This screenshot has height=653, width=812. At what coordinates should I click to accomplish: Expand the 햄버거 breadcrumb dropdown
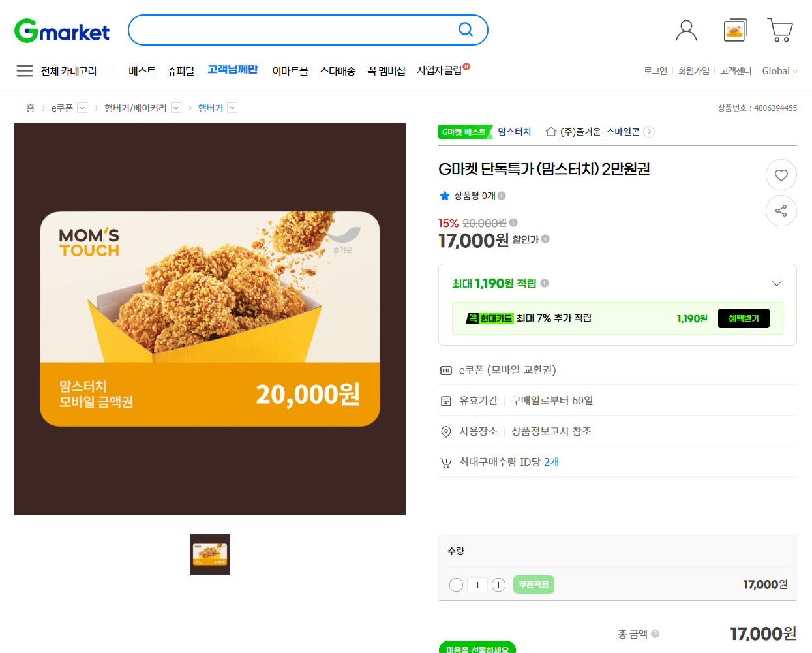click(x=232, y=108)
